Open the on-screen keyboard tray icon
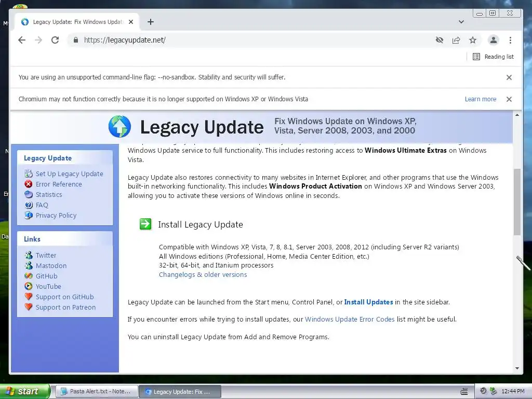 [x=464, y=392]
